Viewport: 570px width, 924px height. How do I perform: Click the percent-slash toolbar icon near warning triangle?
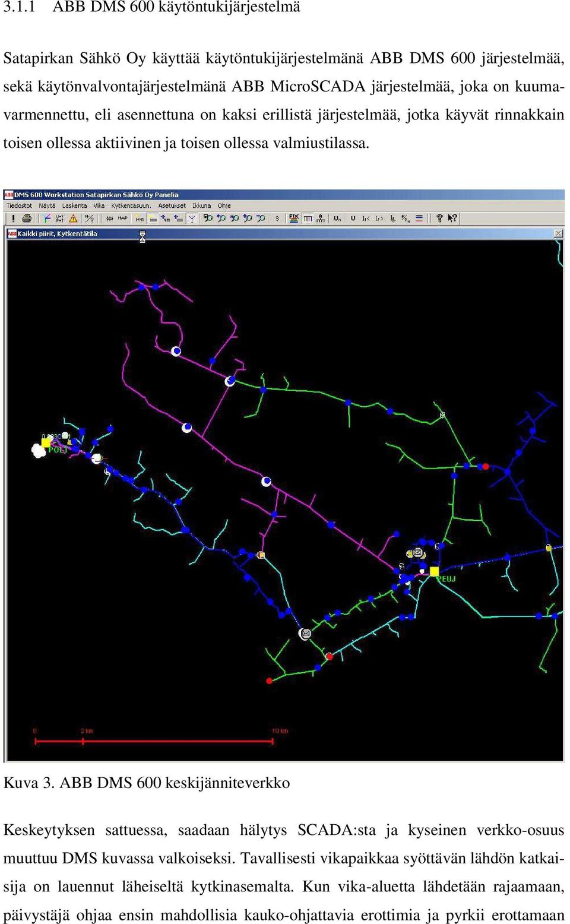(89, 219)
